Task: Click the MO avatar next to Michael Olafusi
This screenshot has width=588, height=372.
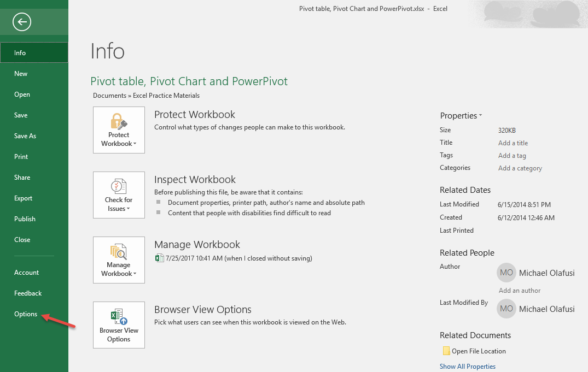Action: [x=506, y=273]
